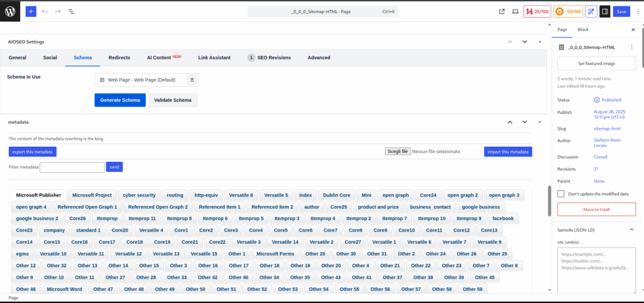
Task: Toggle the settings sidebar panel icon
Action: 604,11
